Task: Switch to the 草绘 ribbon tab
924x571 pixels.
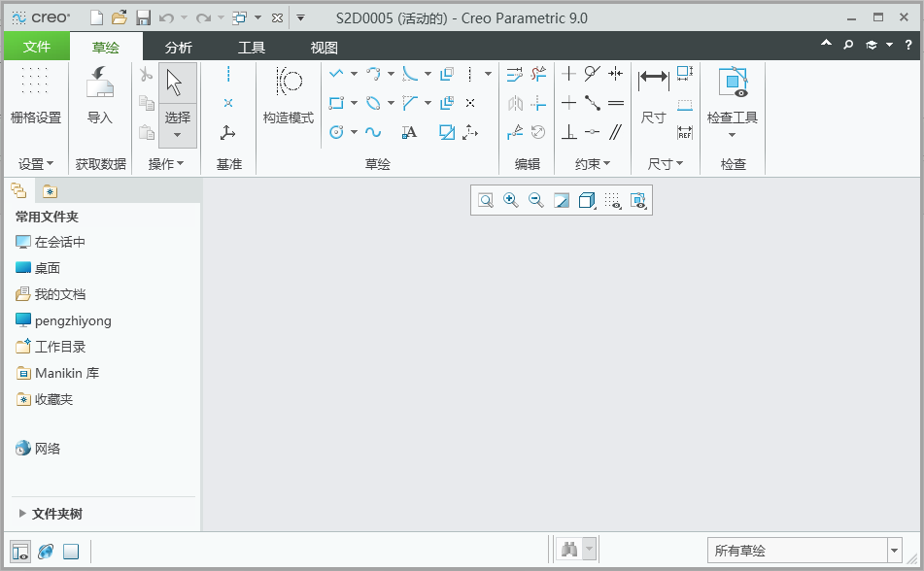Action: pos(106,48)
